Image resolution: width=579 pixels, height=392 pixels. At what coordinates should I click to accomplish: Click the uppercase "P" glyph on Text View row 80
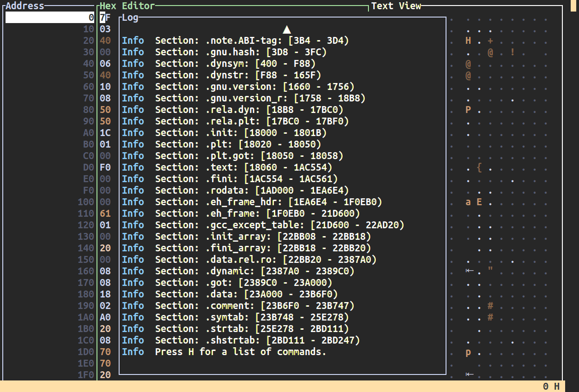coord(468,110)
